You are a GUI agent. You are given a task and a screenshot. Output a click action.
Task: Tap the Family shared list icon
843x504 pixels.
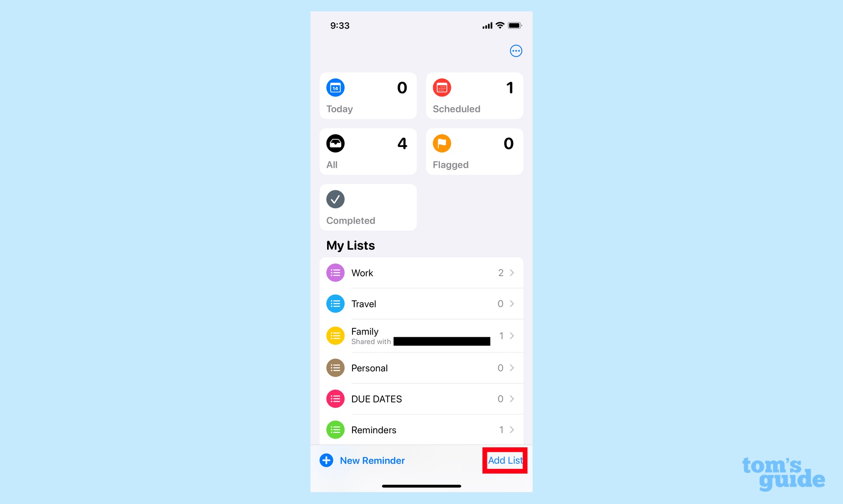tap(334, 335)
